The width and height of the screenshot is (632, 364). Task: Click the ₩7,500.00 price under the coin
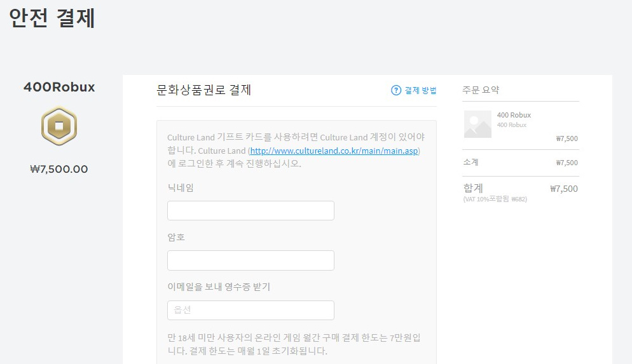(x=59, y=169)
